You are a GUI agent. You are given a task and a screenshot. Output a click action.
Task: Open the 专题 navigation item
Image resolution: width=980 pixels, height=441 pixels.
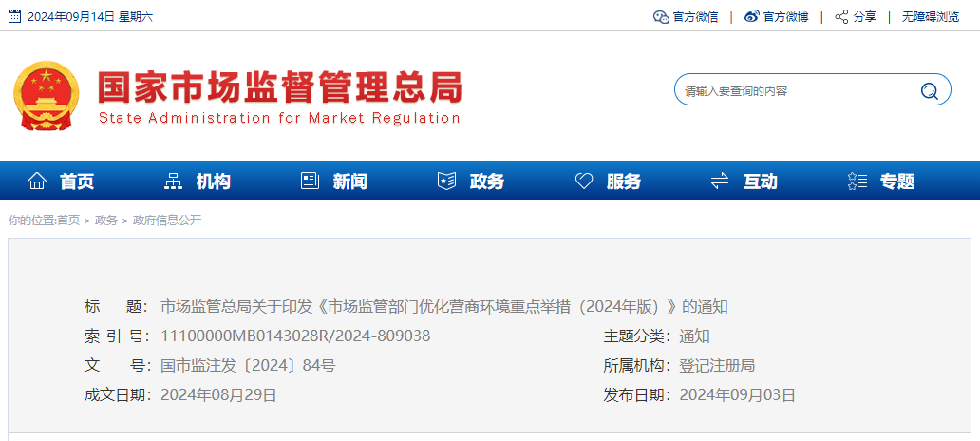coord(897,182)
